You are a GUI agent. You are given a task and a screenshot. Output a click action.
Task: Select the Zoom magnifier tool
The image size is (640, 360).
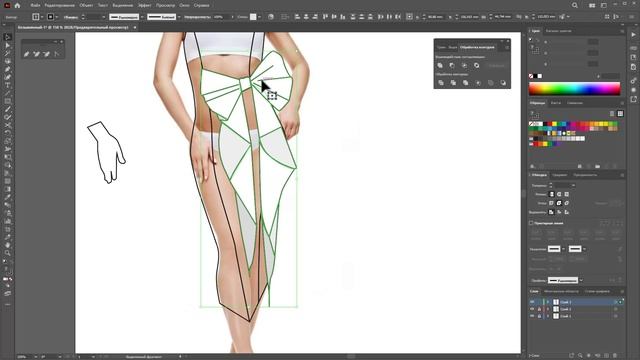pos(8,253)
